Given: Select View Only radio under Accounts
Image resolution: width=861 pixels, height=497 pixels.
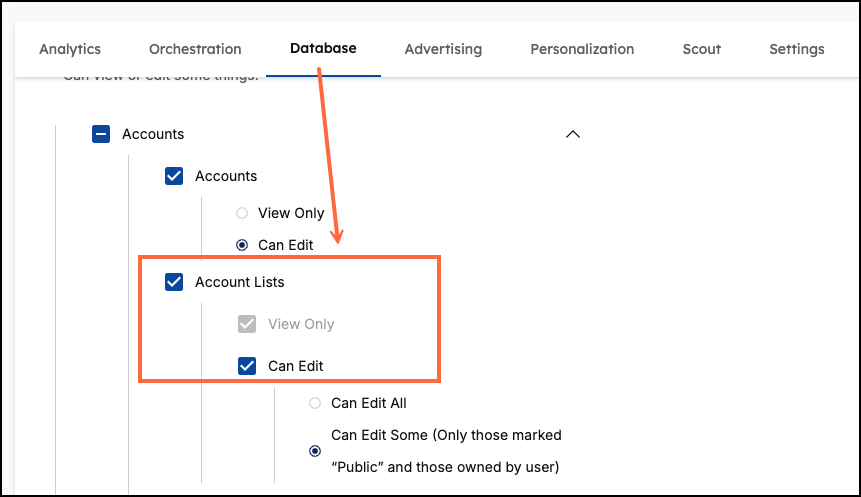Looking at the screenshot, I should (x=242, y=213).
